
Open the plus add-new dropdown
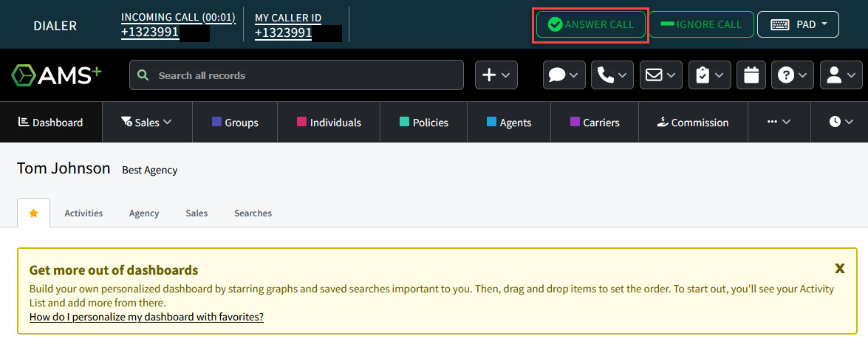tap(496, 75)
